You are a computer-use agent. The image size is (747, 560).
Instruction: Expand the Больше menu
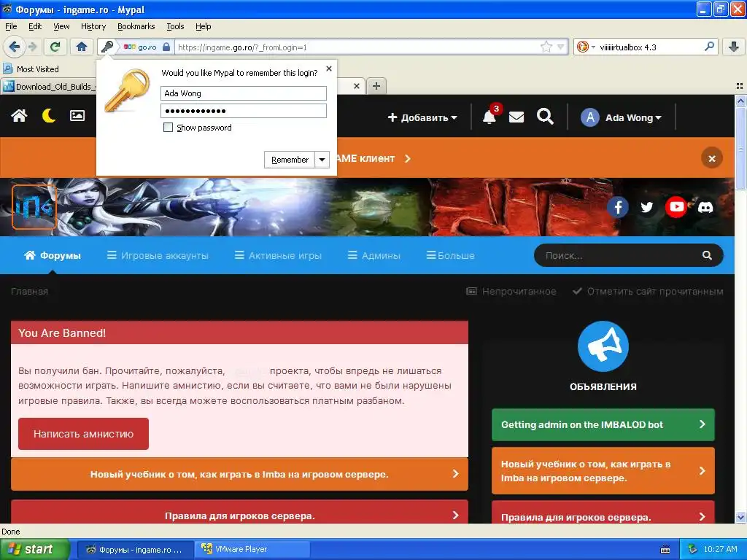[450, 256]
